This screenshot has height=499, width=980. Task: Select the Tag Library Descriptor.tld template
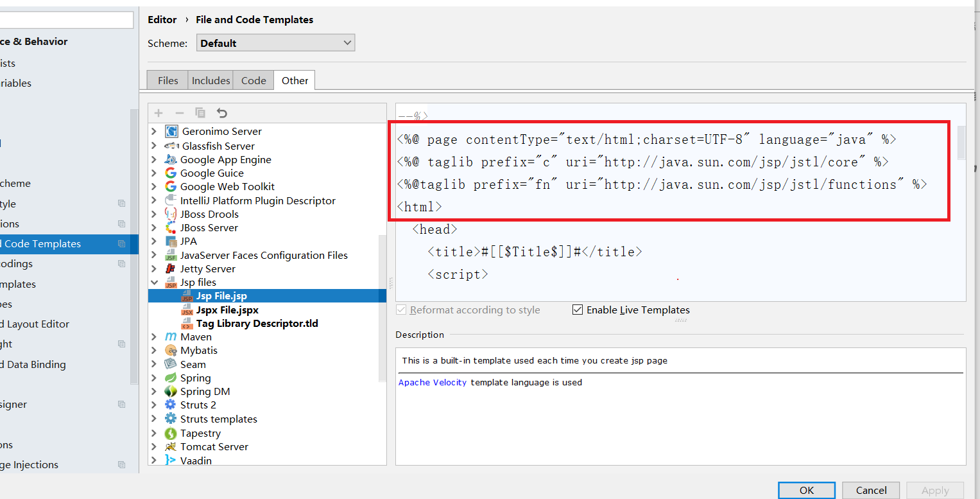(257, 323)
